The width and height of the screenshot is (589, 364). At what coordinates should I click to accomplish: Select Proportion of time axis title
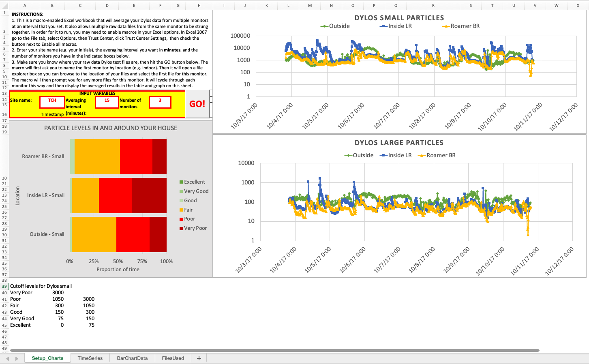pyautogui.click(x=118, y=270)
